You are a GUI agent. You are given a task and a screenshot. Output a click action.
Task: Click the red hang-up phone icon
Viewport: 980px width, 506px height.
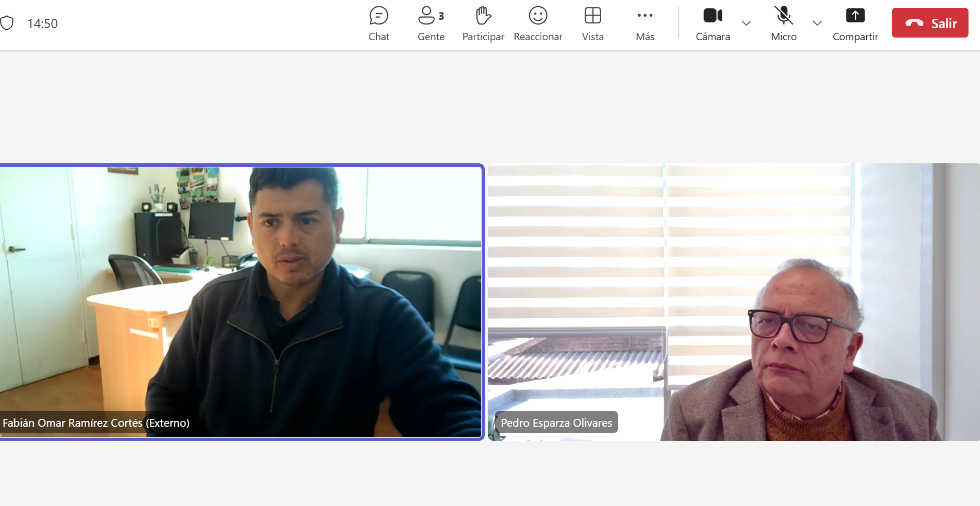point(914,23)
